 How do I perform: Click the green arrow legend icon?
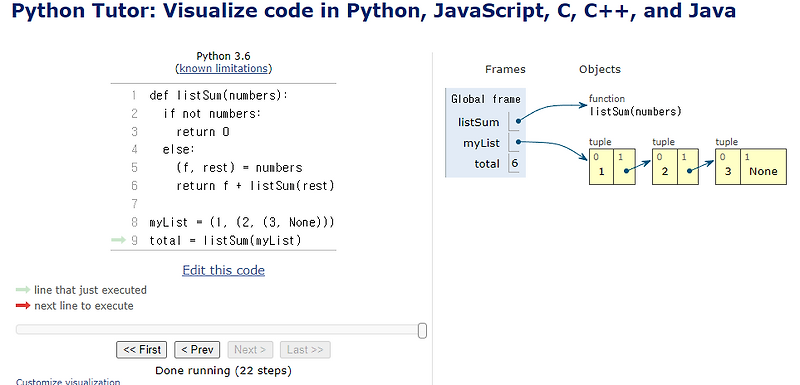[23, 290]
